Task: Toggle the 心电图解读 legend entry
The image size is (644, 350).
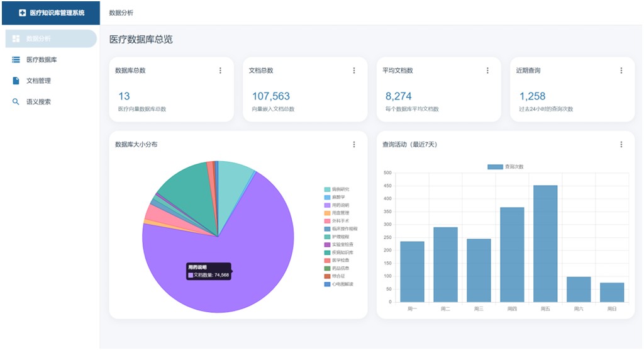Action: tap(338, 284)
